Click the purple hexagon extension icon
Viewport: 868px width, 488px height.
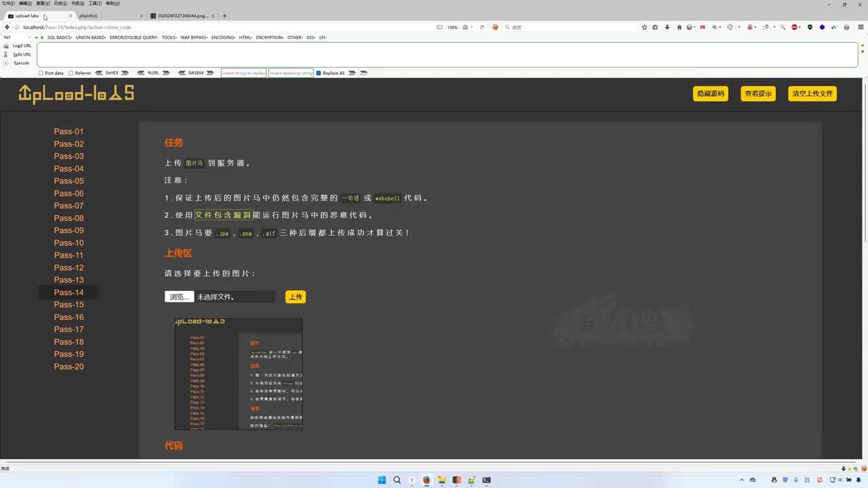coord(823,27)
